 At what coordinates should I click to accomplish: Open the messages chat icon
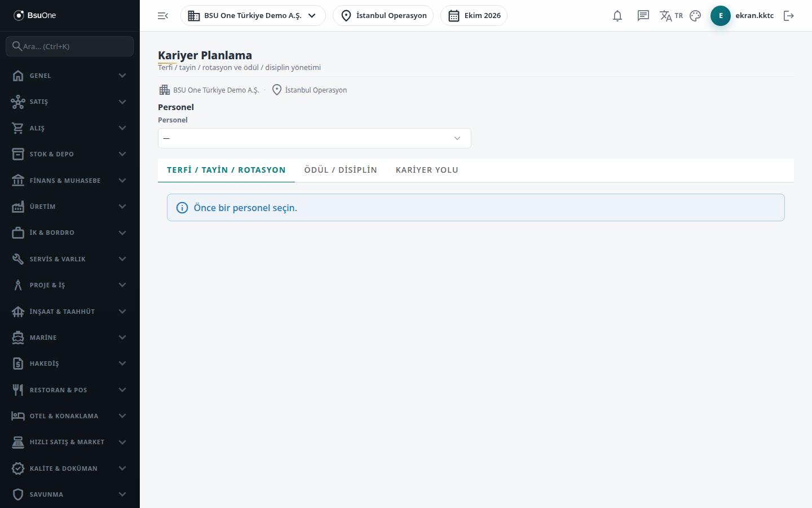pos(643,16)
